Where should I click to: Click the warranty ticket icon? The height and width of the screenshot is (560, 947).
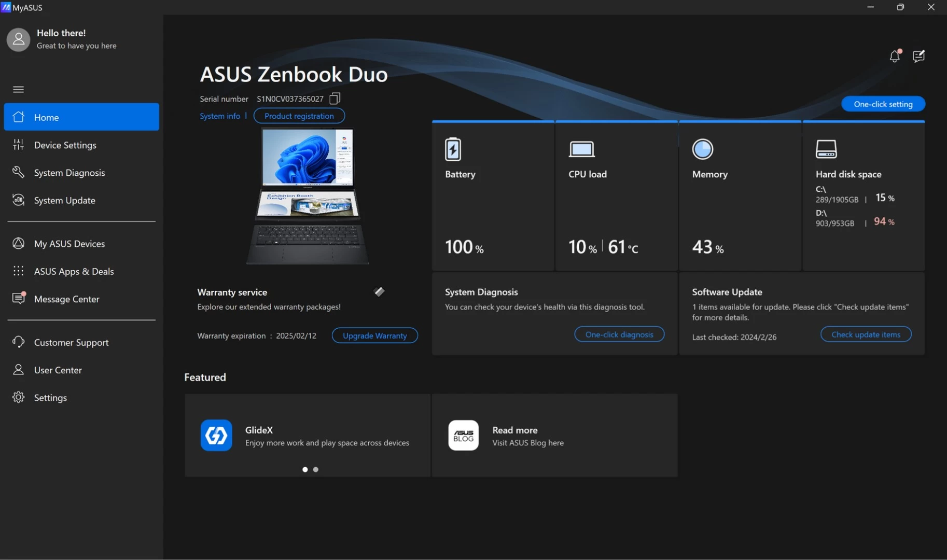point(379,292)
